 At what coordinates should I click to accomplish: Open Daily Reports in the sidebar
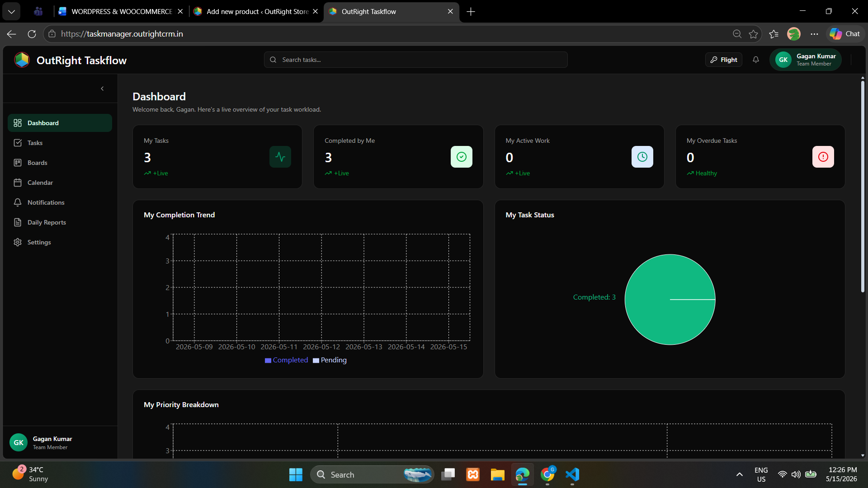[x=60, y=222]
